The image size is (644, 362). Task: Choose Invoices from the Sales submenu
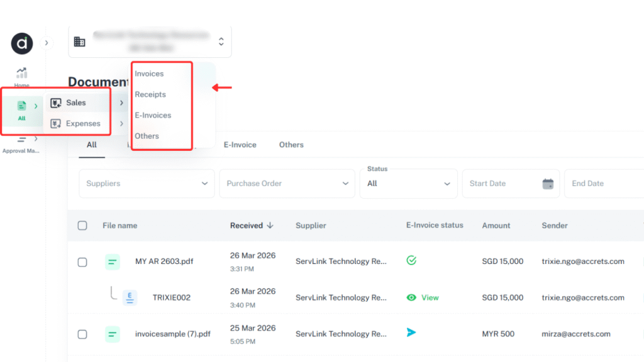coord(149,74)
